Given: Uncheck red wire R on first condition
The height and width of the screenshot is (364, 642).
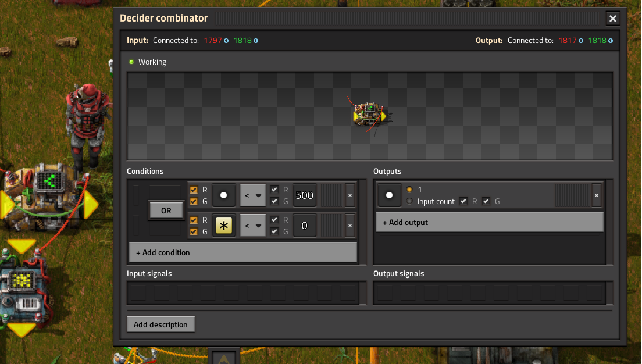Looking at the screenshot, I should [194, 190].
